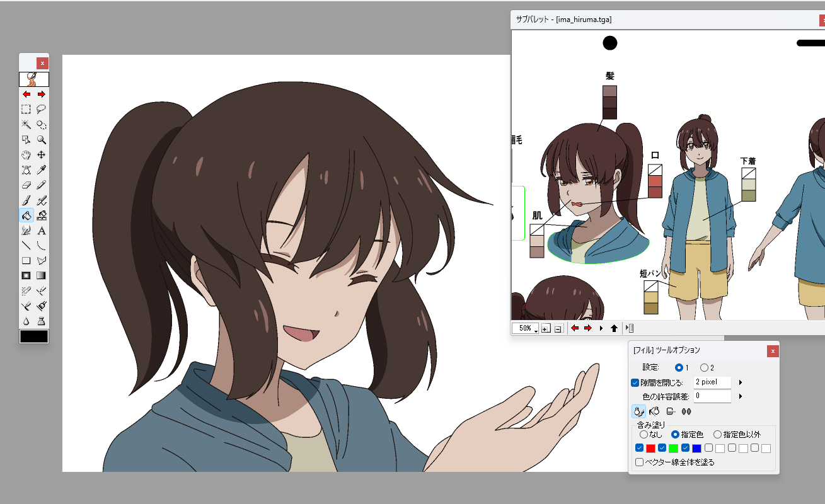
Task: Activate the Hand pan tool
Action: (26, 155)
